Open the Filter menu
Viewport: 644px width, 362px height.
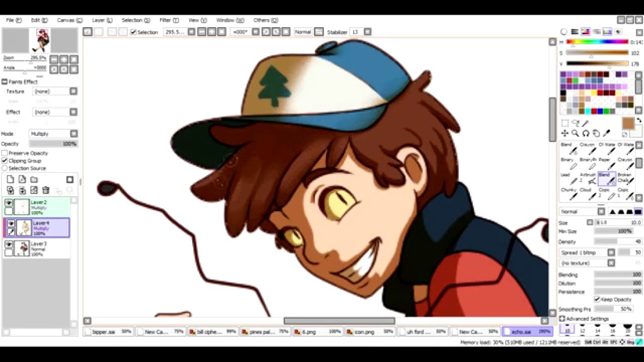[169, 20]
